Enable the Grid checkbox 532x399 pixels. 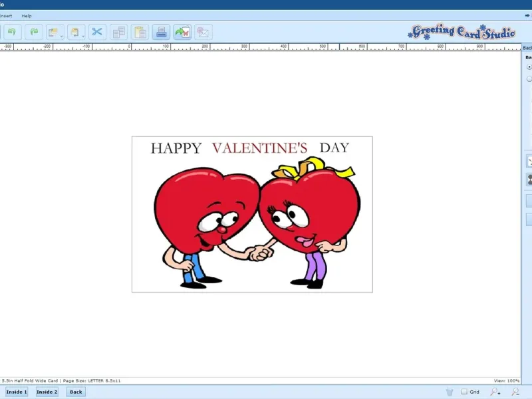[464, 392]
